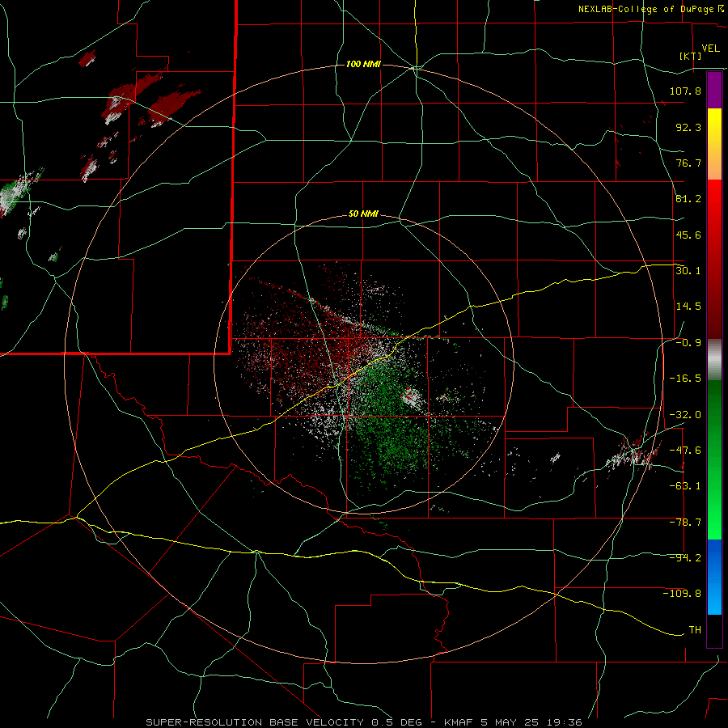Click the -78.7 velocity scale value
The width and height of the screenshot is (728, 728).
point(685,523)
